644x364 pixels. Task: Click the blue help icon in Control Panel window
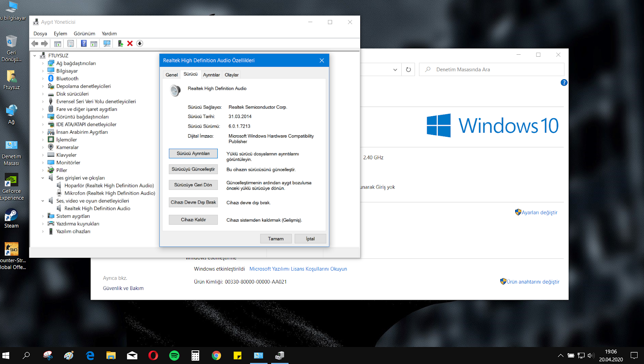(x=564, y=82)
